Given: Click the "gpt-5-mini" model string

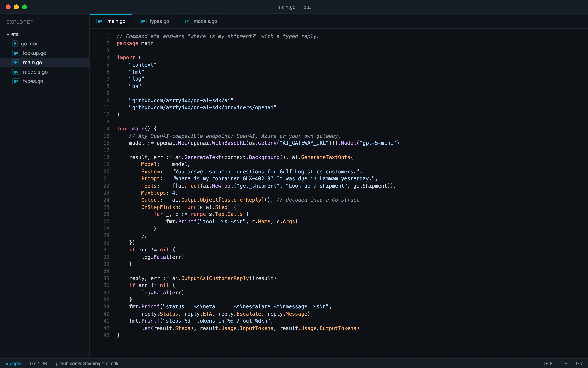Looking at the screenshot, I should (x=378, y=143).
